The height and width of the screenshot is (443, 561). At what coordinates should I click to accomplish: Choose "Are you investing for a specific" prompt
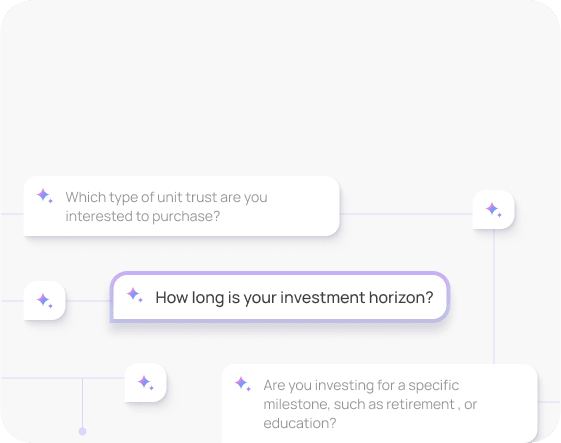point(380,404)
